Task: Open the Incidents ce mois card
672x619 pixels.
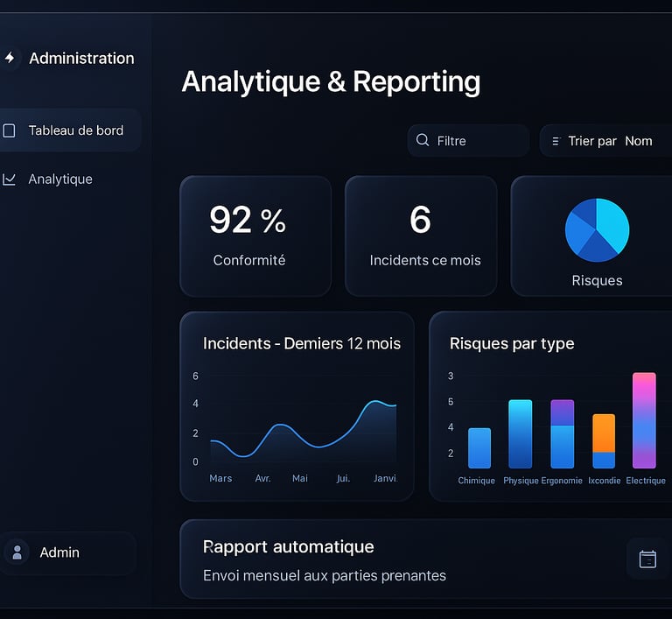Action: pos(421,236)
